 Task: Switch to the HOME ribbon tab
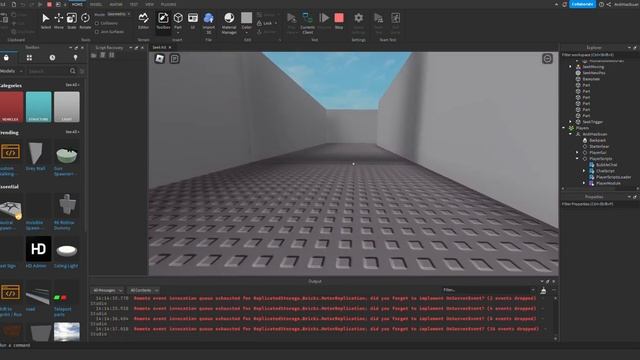point(77,4)
